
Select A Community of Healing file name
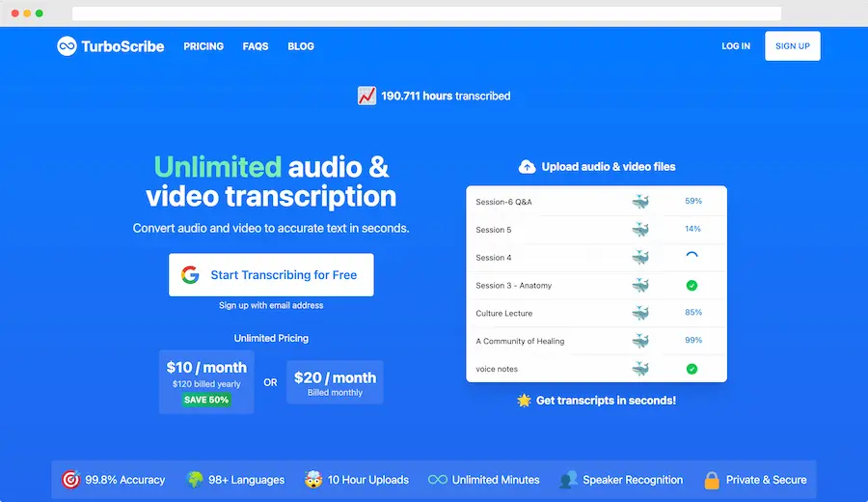[x=520, y=341]
